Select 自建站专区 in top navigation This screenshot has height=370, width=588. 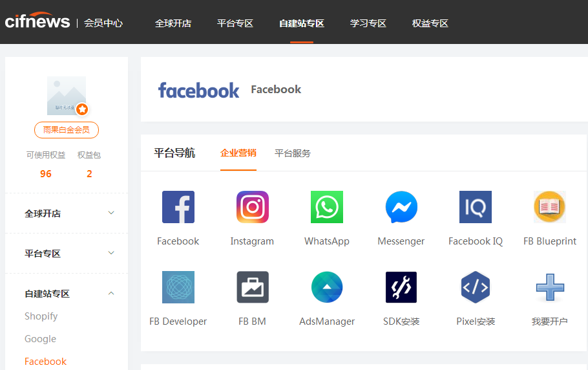(x=302, y=23)
